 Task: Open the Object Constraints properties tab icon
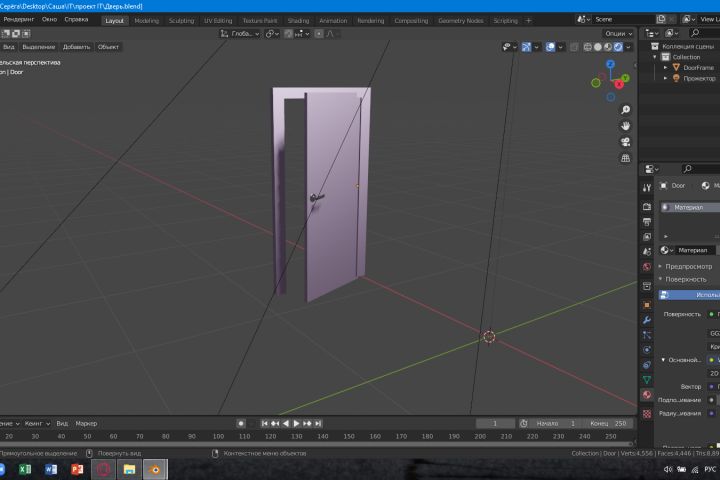click(x=647, y=365)
